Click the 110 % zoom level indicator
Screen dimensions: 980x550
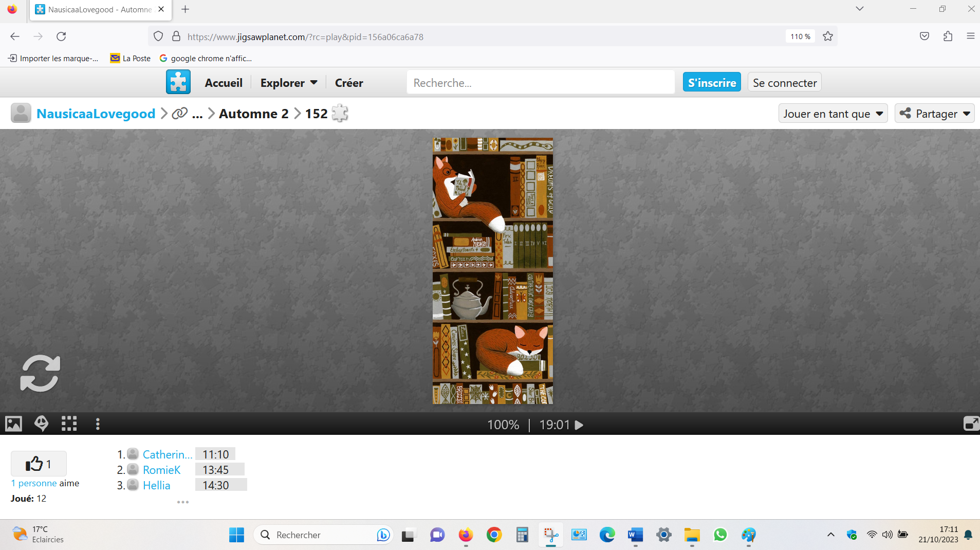point(800,36)
